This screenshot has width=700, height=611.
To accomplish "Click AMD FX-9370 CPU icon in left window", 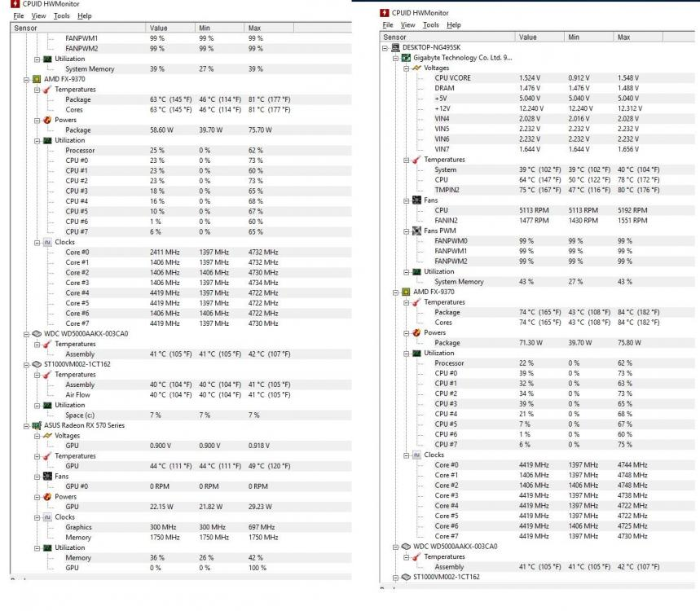I will coord(37,79).
